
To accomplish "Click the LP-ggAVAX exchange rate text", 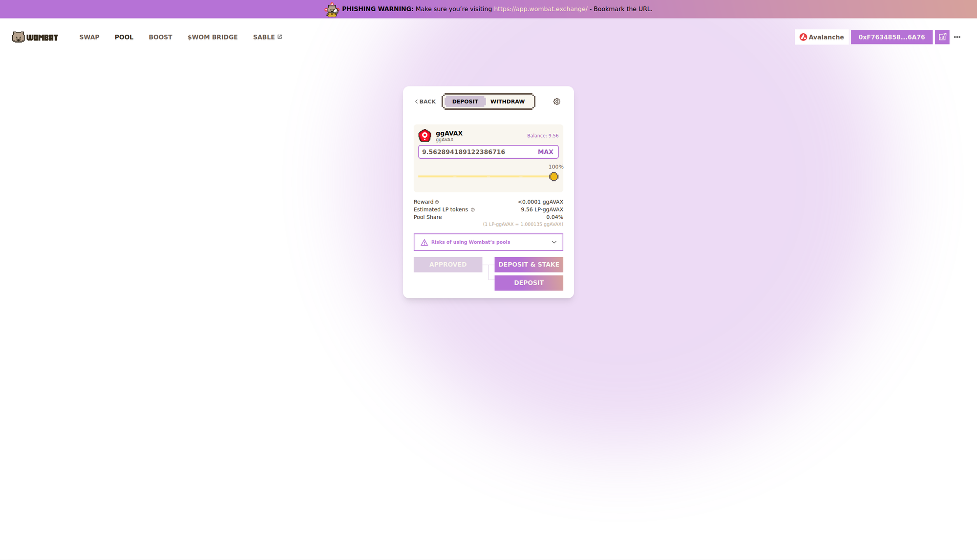I will (523, 225).
